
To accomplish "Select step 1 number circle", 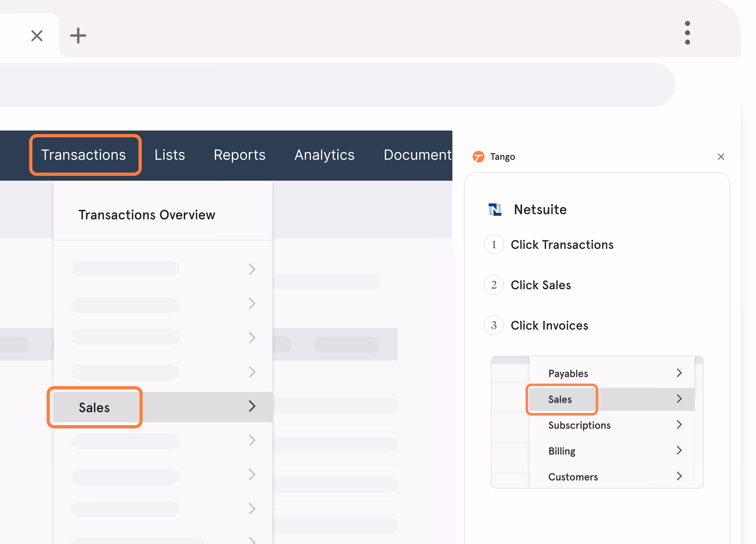I will click(x=494, y=245).
